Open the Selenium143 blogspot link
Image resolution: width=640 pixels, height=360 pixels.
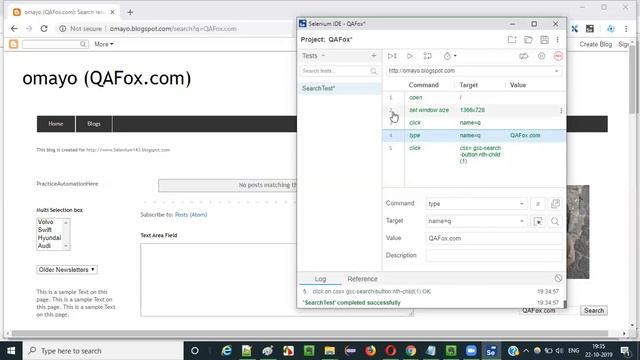[128, 150]
